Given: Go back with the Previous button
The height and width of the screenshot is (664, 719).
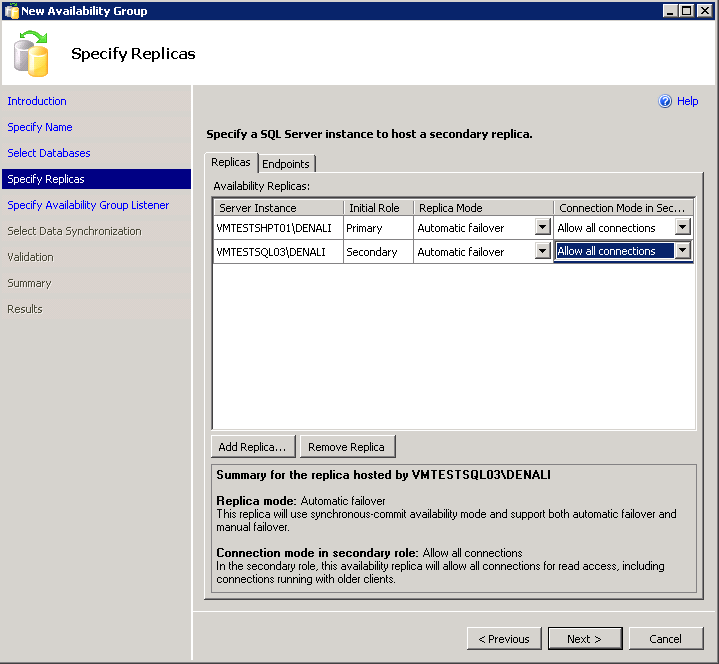Looking at the screenshot, I should [x=504, y=639].
